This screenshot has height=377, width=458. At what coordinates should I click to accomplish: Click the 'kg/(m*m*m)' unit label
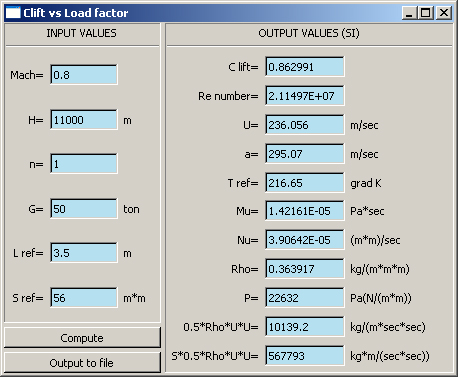[x=380, y=269]
